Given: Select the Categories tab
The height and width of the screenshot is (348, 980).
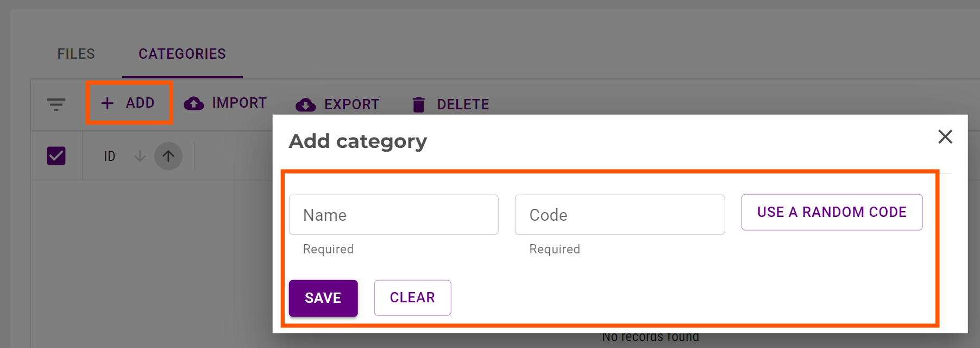Looking at the screenshot, I should coord(182,54).
